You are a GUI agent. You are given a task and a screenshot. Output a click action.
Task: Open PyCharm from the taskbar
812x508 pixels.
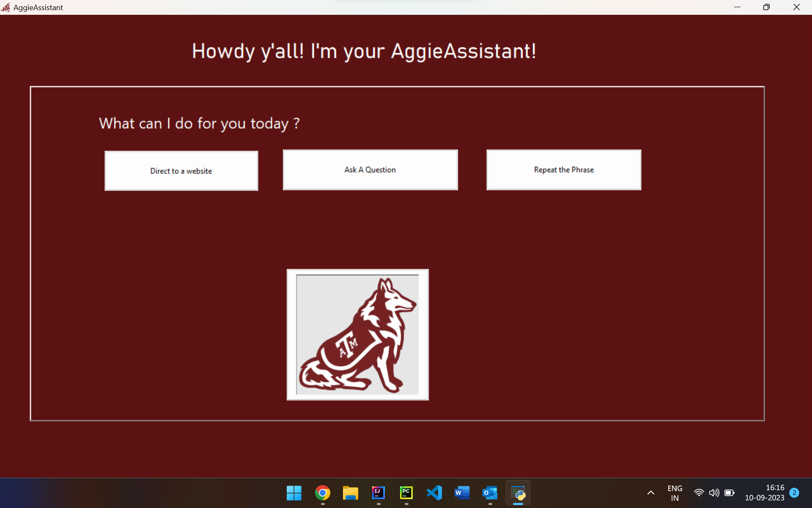click(x=406, y=493)
